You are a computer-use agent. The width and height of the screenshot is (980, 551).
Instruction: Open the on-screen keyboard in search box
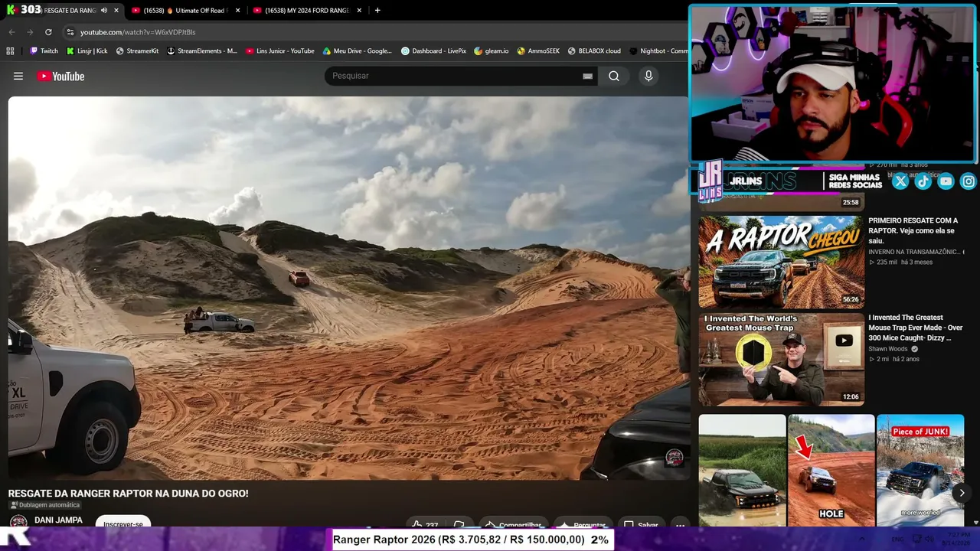tap(587, 76)
